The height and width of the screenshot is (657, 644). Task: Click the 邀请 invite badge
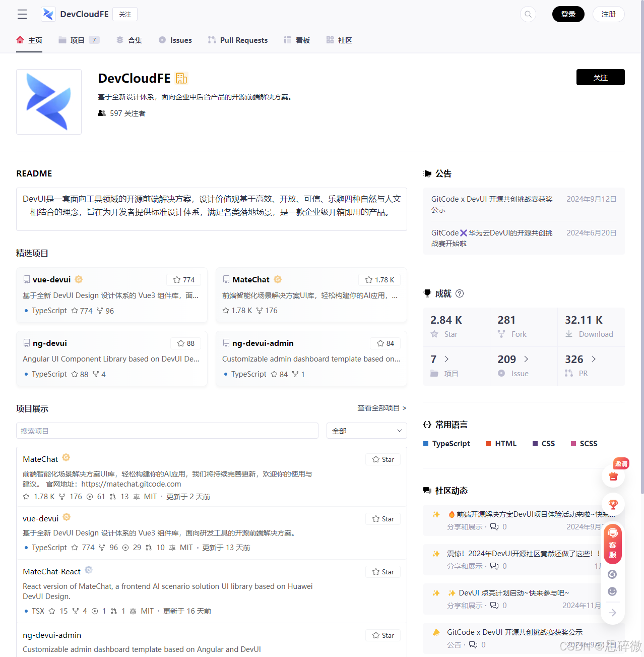point(621,463)
